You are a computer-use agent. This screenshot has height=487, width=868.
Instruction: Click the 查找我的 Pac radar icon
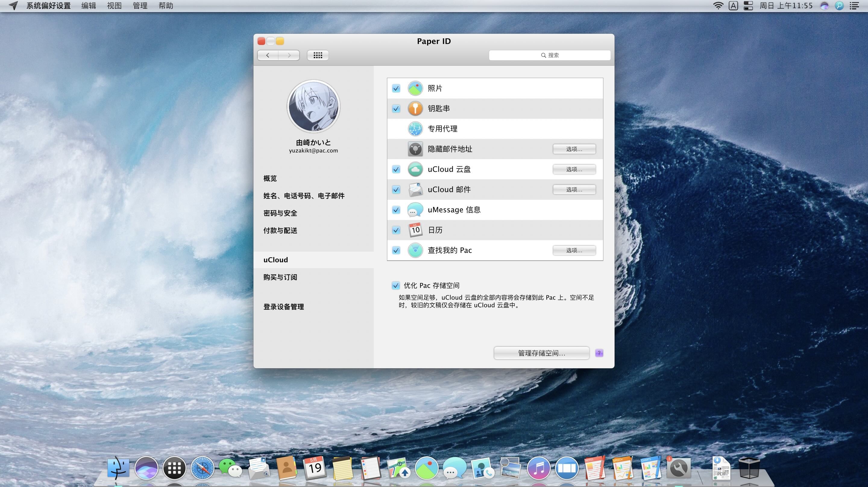tap(415, 250)
